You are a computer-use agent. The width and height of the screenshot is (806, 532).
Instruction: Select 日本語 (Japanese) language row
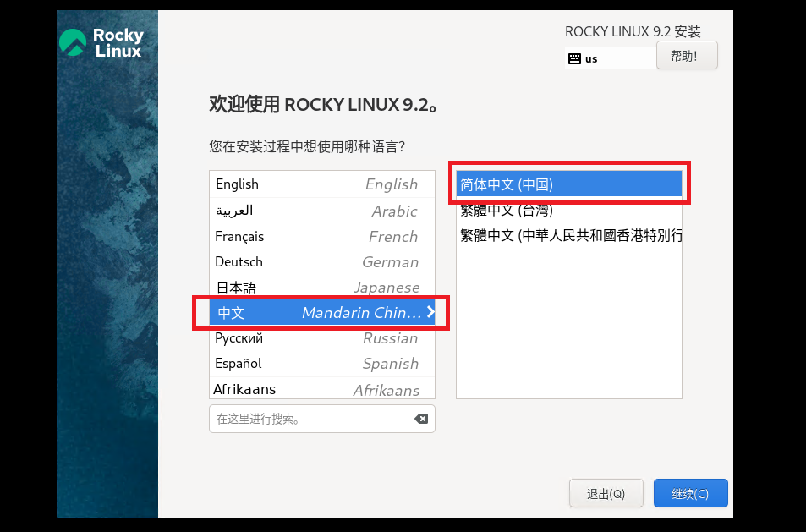point(322,287)
